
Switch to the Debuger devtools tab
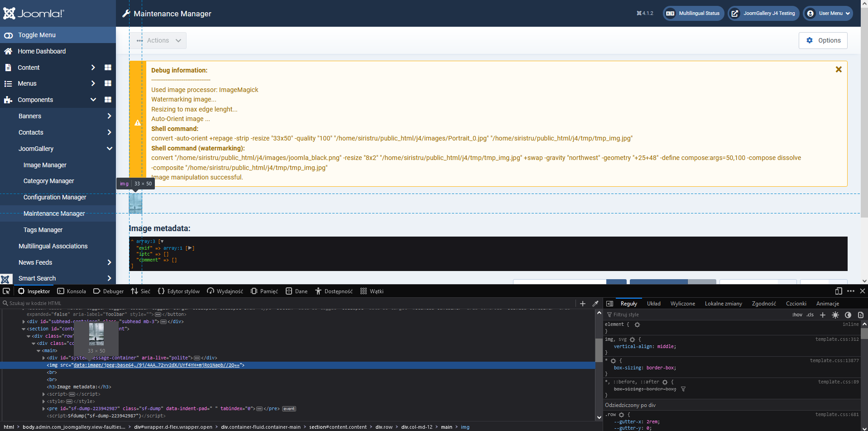pyautogui.click(x=108, y=291)
